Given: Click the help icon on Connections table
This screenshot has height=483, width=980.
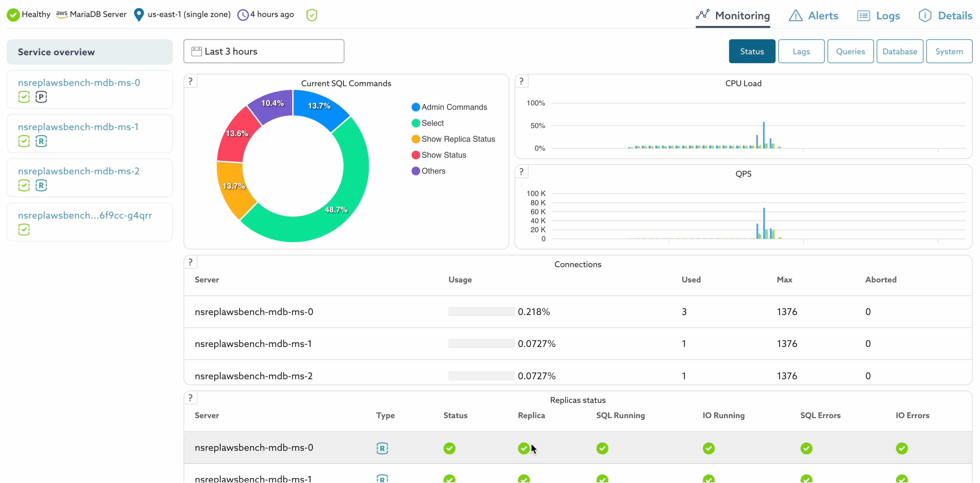Looking at the screenshot, I should pyautogui.click(x=190, y=262).
